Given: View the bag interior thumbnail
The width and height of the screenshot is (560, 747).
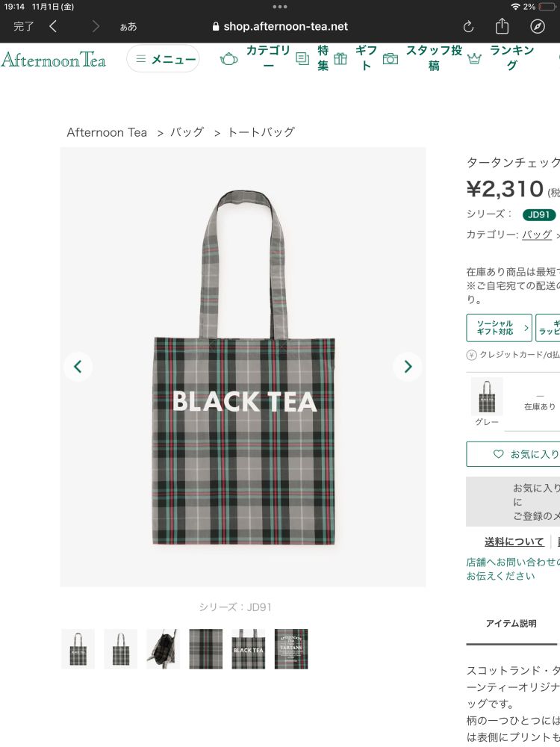Looking at the screenshot, I should click(164, 649).
